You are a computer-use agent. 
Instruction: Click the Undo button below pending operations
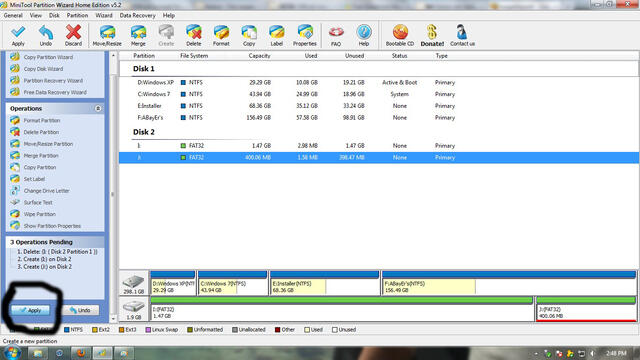click(80, 310)
